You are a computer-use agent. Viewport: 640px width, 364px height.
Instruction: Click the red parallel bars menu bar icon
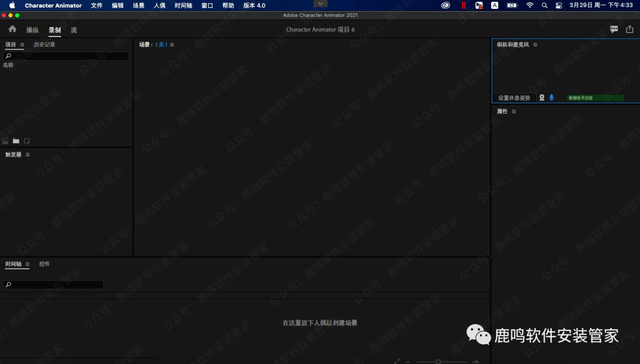tap(463, 5)
